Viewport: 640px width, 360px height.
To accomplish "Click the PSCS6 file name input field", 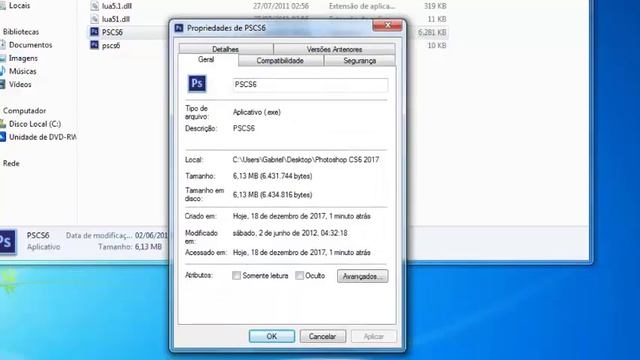I will (310, 85).
